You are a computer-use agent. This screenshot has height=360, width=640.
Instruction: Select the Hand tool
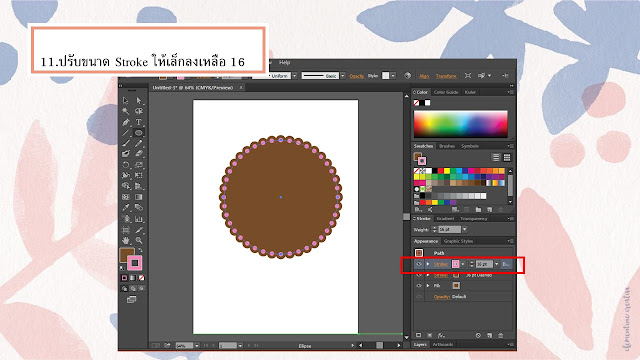point(126,240)
